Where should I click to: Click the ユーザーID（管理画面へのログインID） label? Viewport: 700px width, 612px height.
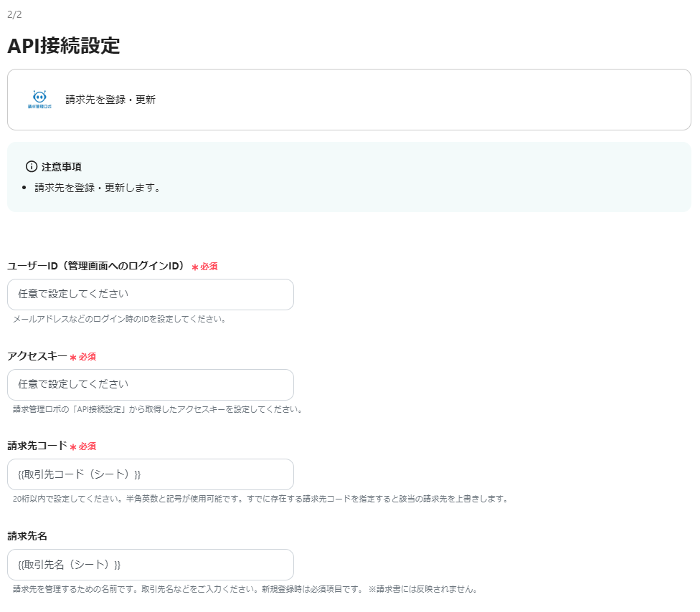click(96, 266)
